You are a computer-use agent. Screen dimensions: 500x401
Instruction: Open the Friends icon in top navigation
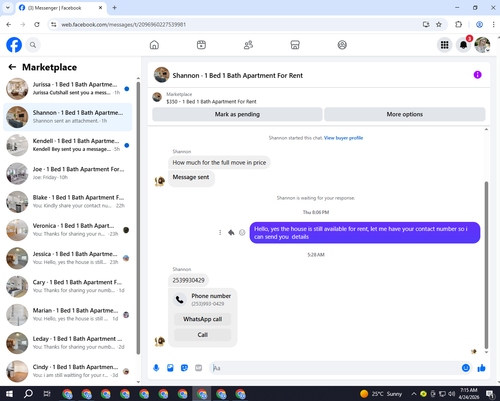click(248, 45)
